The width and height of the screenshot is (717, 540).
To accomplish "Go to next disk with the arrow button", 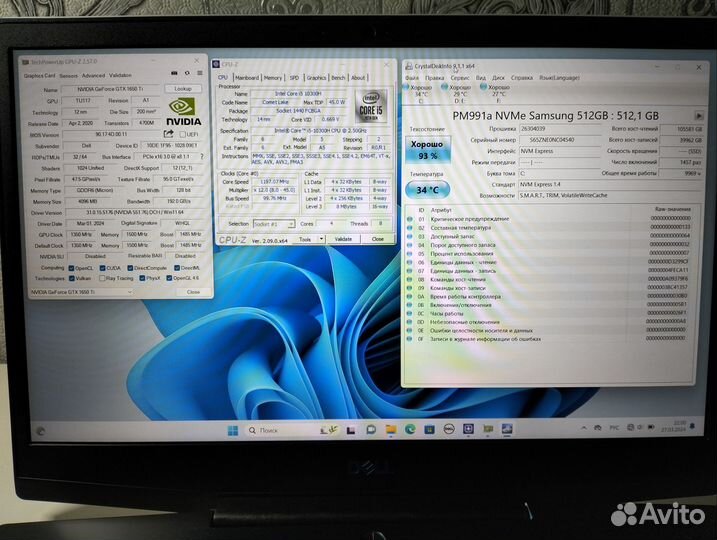I will coord(699,116).
